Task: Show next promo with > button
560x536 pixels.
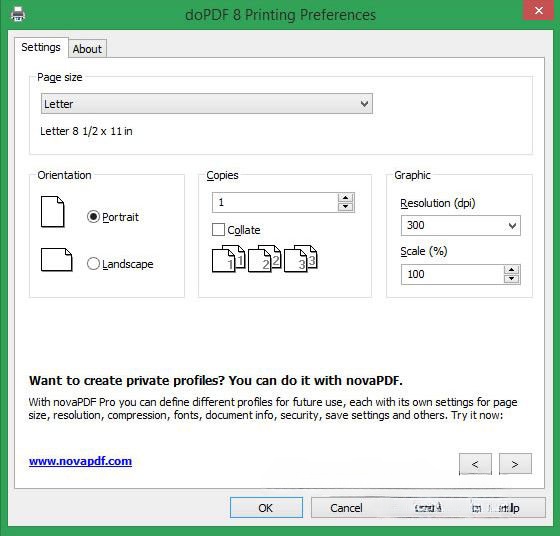Action: [x=515, y=464]
